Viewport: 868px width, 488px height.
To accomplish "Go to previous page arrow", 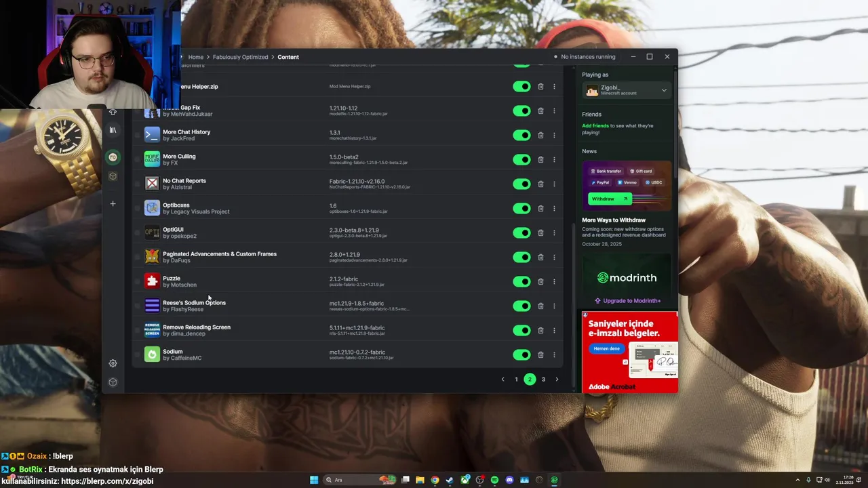I will 502,379.
